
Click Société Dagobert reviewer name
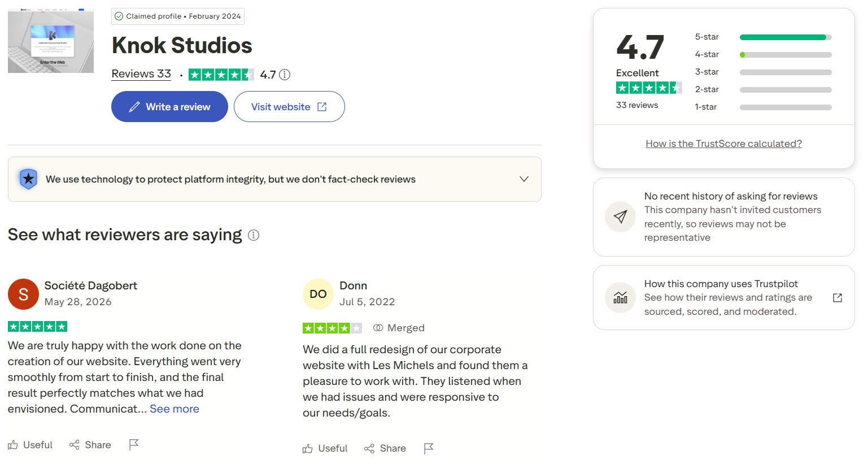(x=91, y=285)
